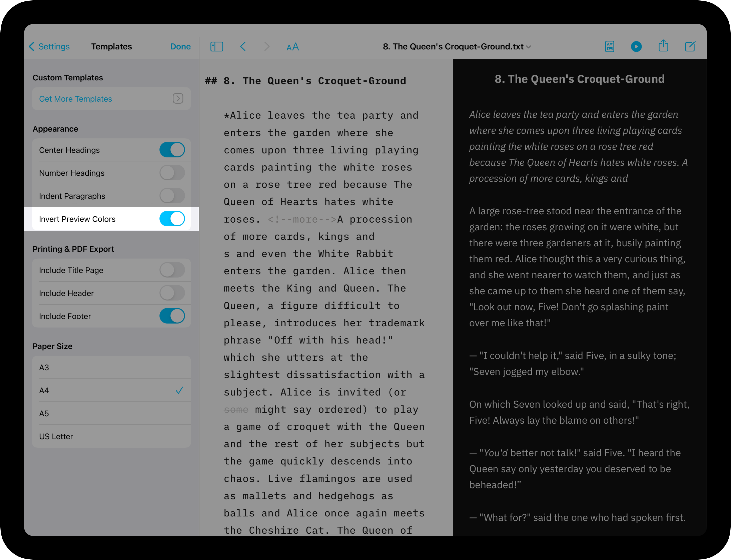Tap the Done button
This screenshot has height=560, width=731.
pyautogui.click(x=180, y=47)
